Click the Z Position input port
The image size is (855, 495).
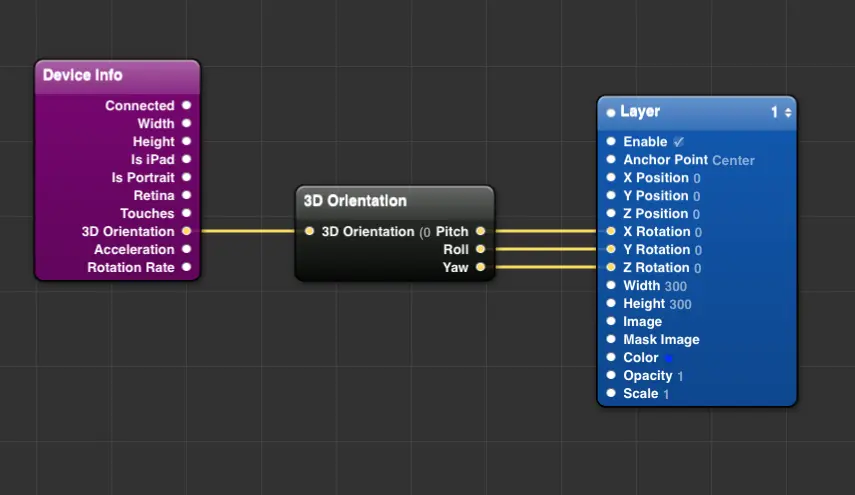[611, 213]
